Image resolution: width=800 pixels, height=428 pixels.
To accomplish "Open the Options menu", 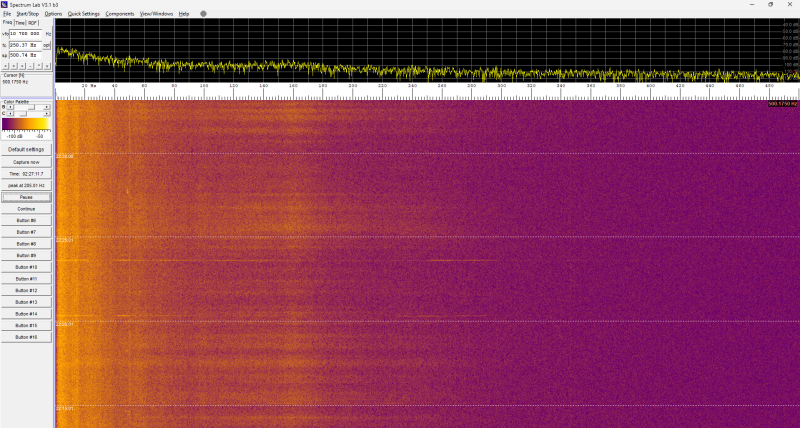I will click(x=53, y=14).
